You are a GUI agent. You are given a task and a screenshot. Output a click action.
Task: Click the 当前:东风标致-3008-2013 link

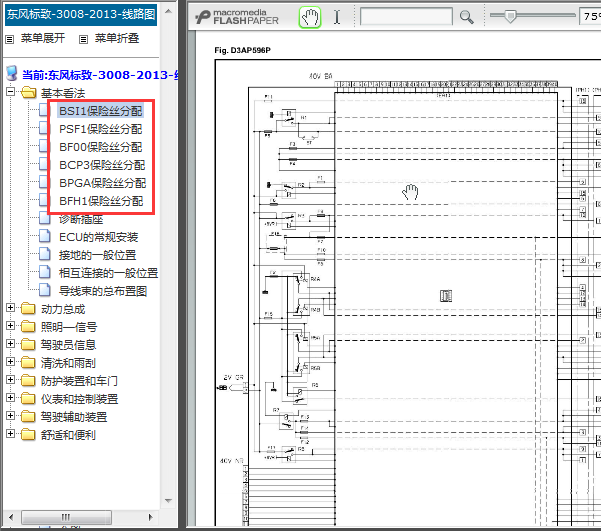(100, 75)
